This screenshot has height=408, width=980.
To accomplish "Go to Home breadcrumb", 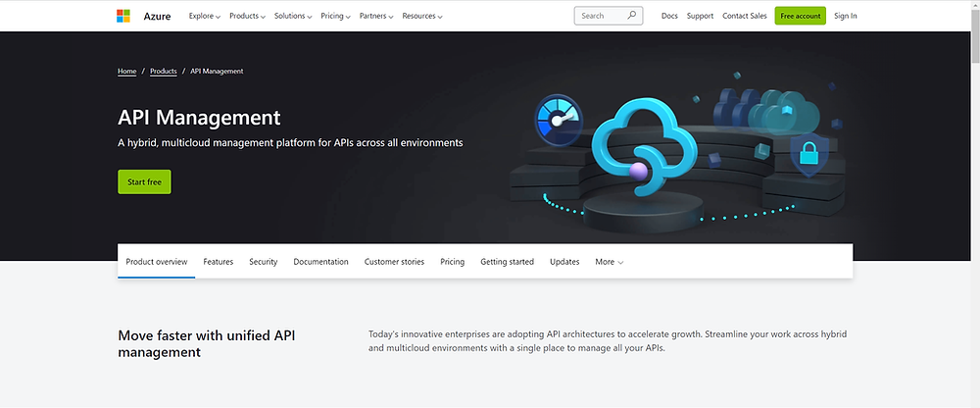I will (x=126, y=72).
